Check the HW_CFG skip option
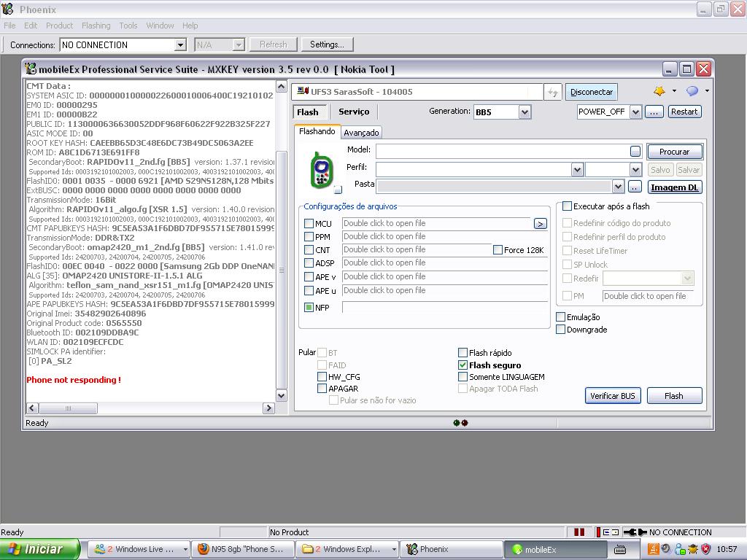Screen dimensions: 747x560 322,377
